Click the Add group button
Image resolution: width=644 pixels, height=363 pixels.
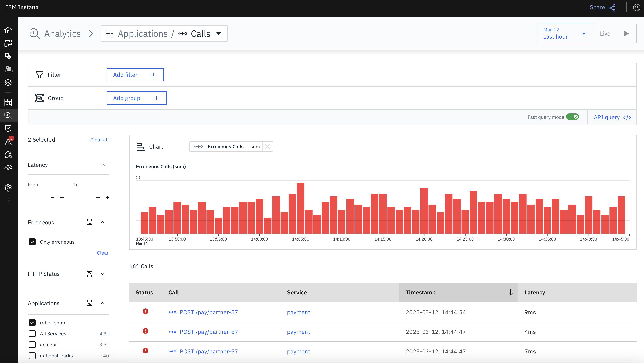point(136,98)
